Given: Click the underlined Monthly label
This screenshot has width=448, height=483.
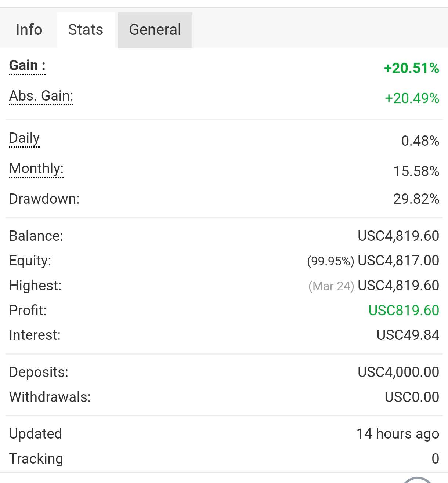Looking at the screenshot, I should [x=36, y=169].
